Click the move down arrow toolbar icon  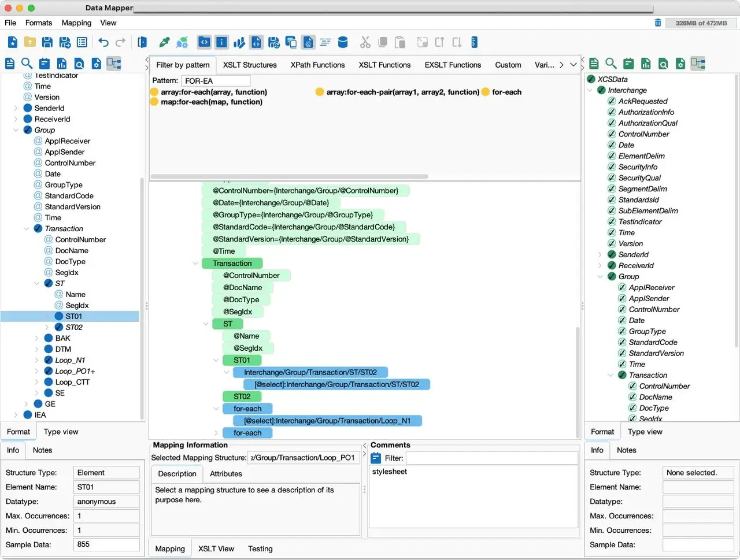457,42
